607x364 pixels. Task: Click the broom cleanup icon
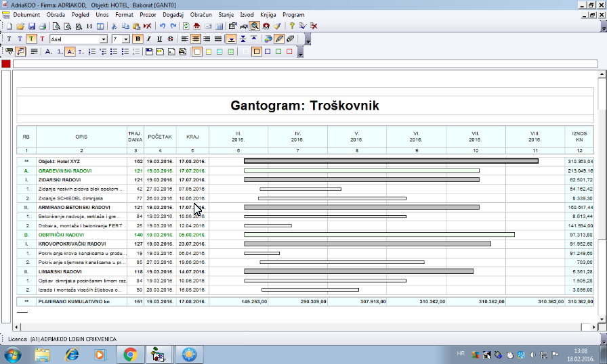pos(277,26)
